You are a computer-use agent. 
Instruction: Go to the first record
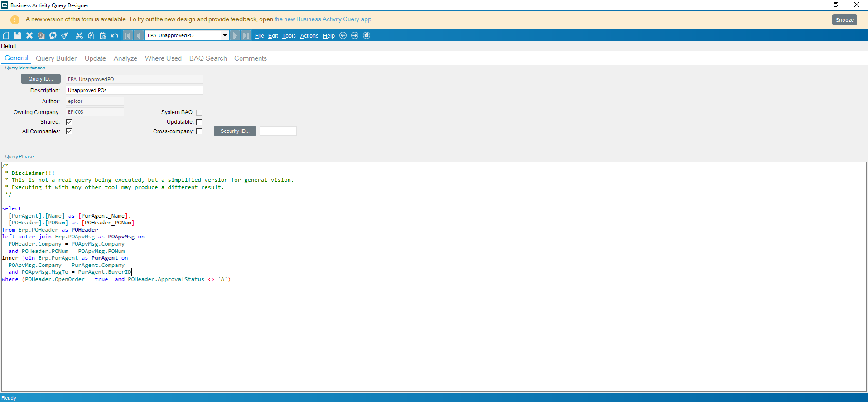(x=128, y=35)
